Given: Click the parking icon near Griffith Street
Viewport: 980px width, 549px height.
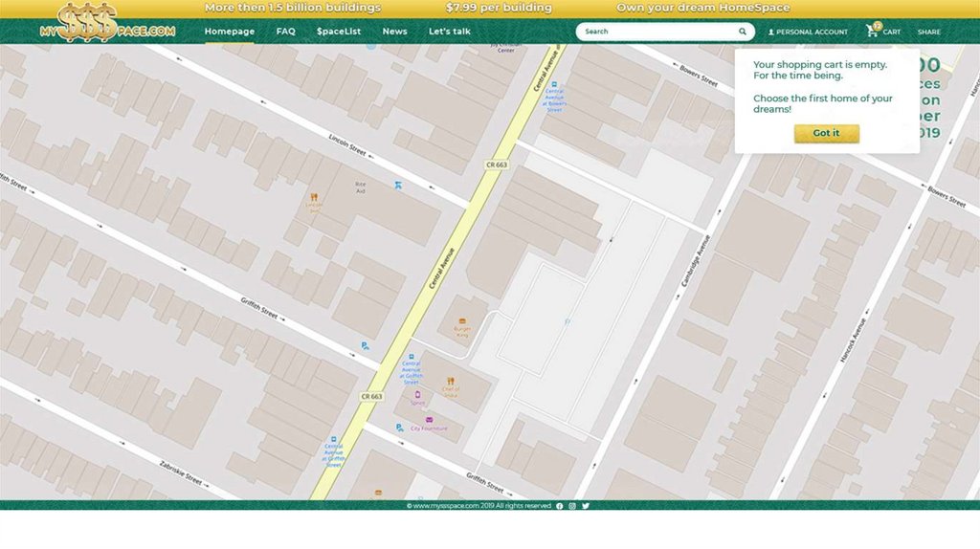Looking at the screenshot, I should pyautogui.click(x=365, y=345).
